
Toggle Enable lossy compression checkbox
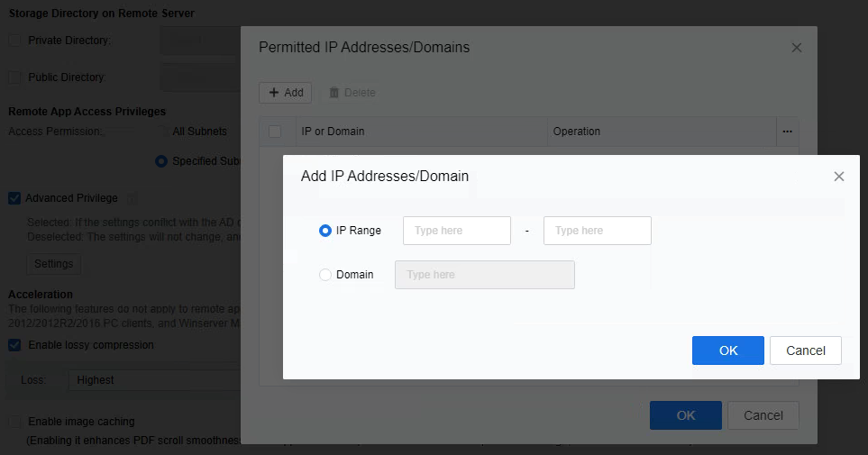pos(14,345)
